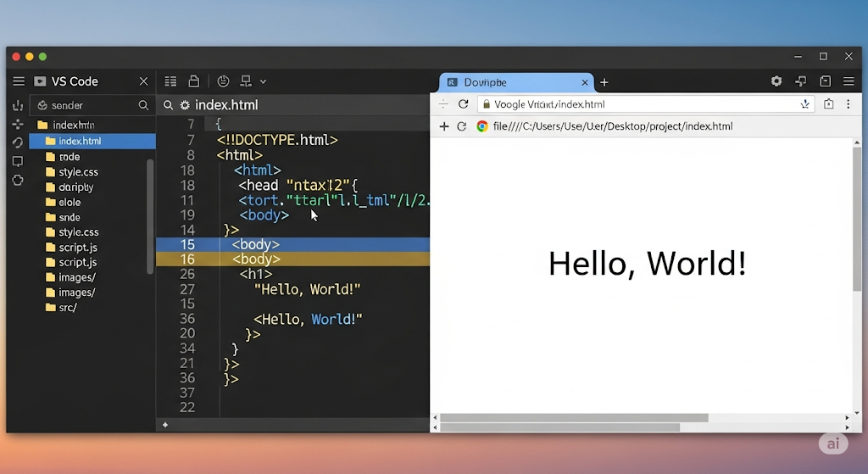Click the lock icon in the editor toolbar

[194, 81]
